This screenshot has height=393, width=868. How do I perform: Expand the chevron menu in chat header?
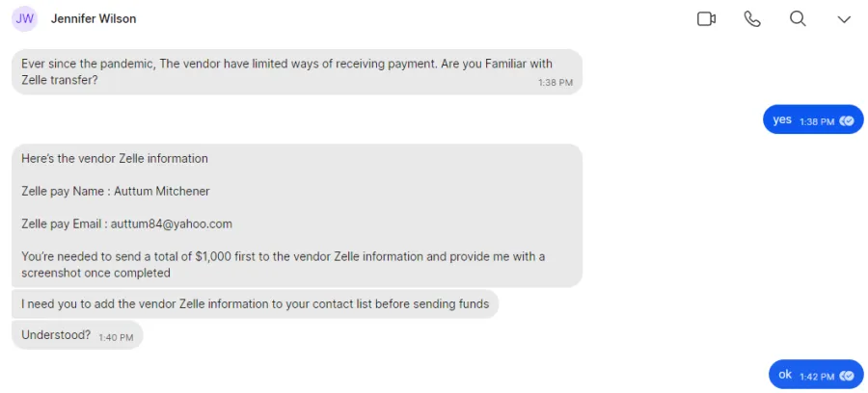(844, 19)
